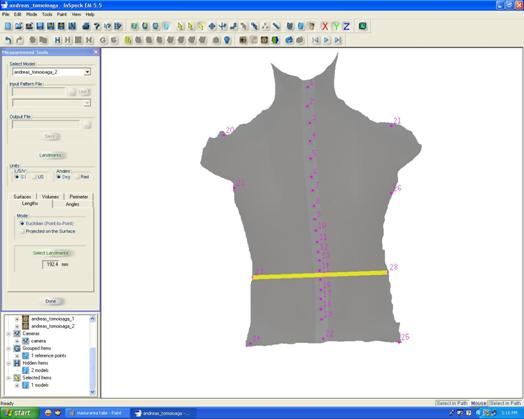Screen dimensions: 524x419
Task: Click the green Y axis icon
Action: click(336, 26)
